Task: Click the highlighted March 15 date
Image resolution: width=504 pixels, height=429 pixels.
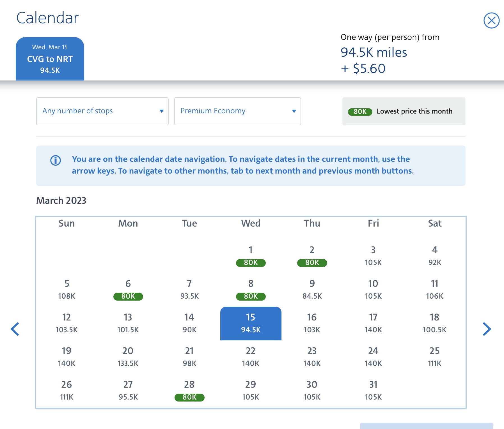Action: 251,324
